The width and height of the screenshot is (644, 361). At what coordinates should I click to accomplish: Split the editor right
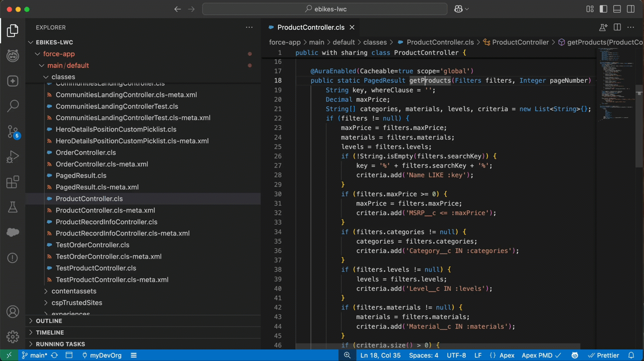(x=617, y=27)
